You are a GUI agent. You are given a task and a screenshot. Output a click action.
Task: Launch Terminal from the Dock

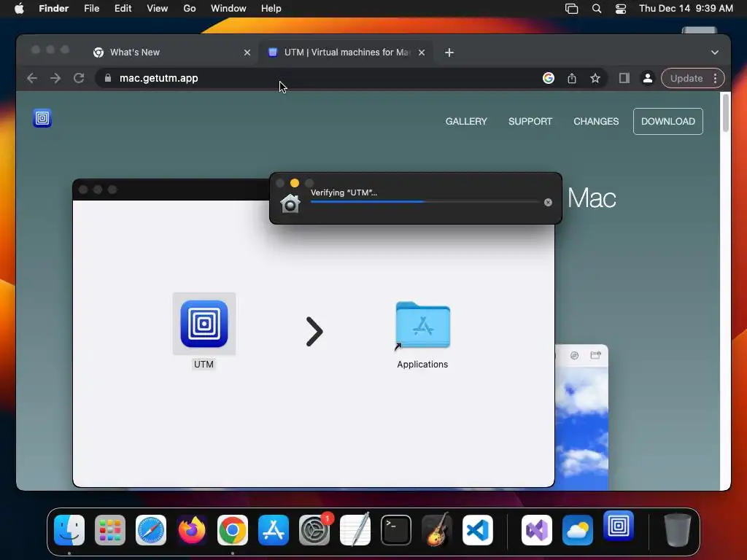[396, 530]
